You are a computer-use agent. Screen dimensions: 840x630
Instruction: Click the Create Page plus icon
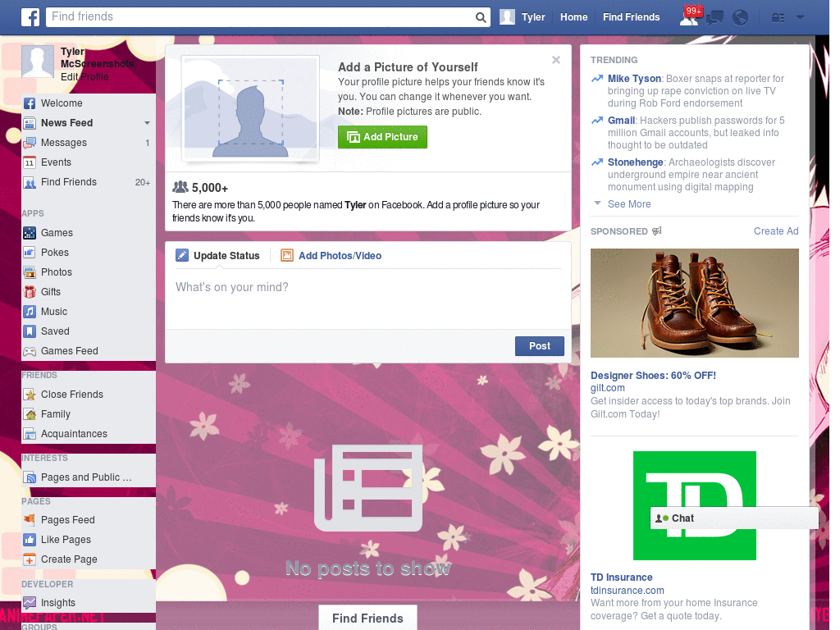point(30,559)
